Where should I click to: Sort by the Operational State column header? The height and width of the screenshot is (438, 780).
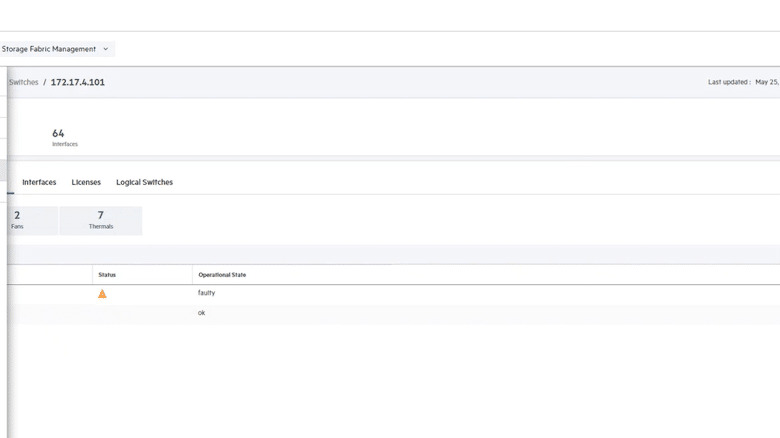coord(222,275)
